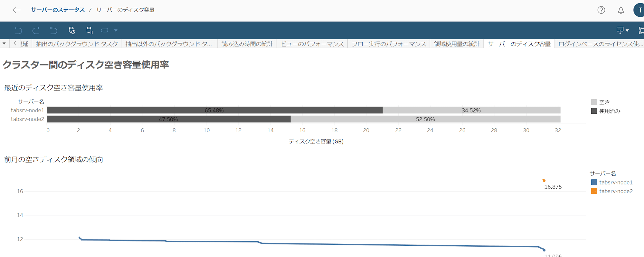The height and width of the screenshot is (257, 644).
Task: Click the orange tabsrv-node2 legend swatch
Action: pos(594,191)
